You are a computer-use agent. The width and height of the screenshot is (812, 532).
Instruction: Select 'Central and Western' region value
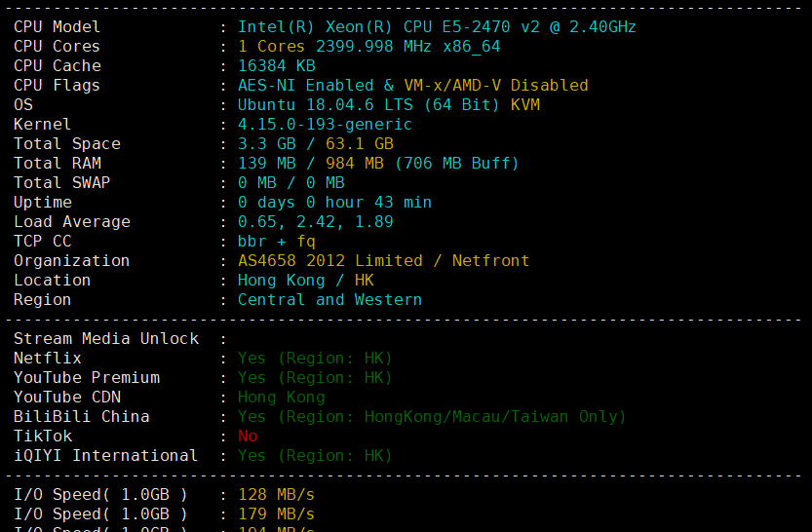coord(329,300)
